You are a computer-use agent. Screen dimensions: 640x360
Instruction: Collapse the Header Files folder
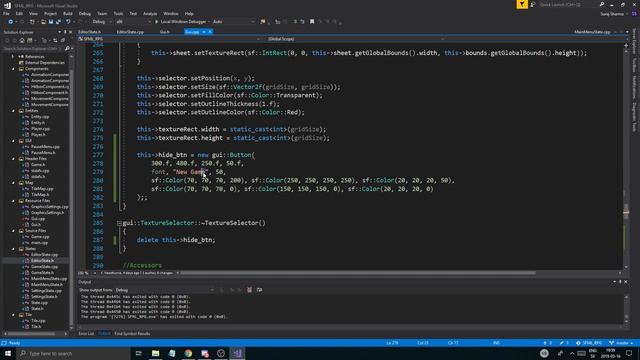click(x=13, y=159)
